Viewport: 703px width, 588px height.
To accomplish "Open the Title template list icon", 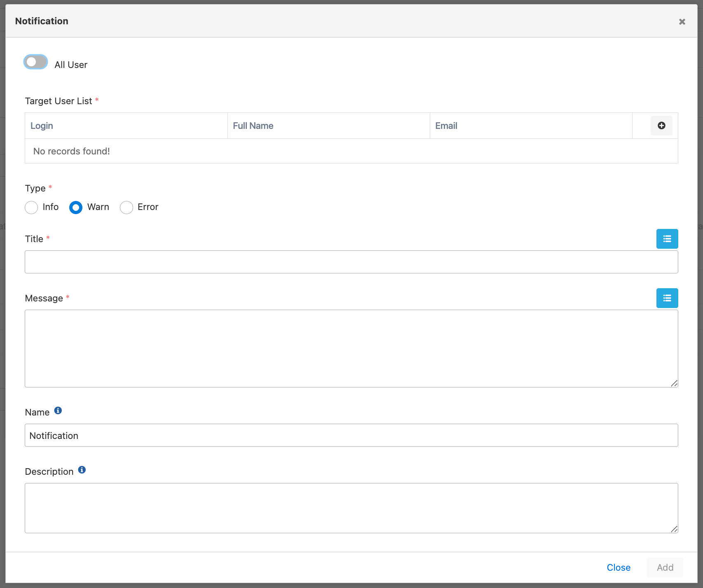I will [x=667, y=239].
